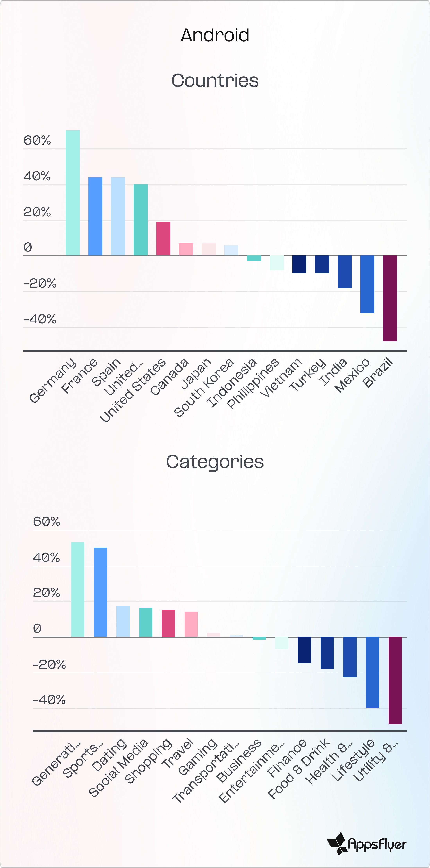The height and width of the screenshot is (868, 430).
Task: Click the Finance bar in Categories chart
Action: point(305,650)
